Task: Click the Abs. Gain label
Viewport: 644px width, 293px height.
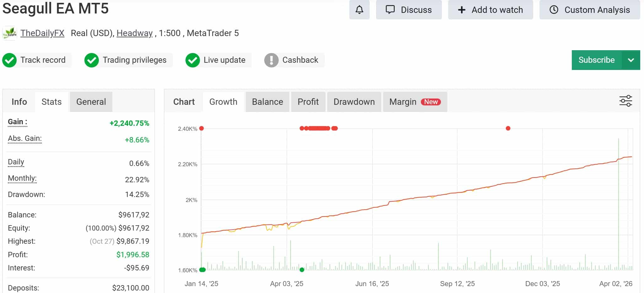Action: [x=25, y=138]
